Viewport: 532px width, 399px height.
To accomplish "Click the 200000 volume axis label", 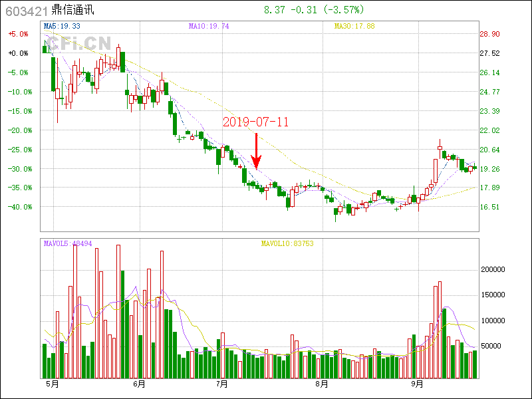I will 494,269.
